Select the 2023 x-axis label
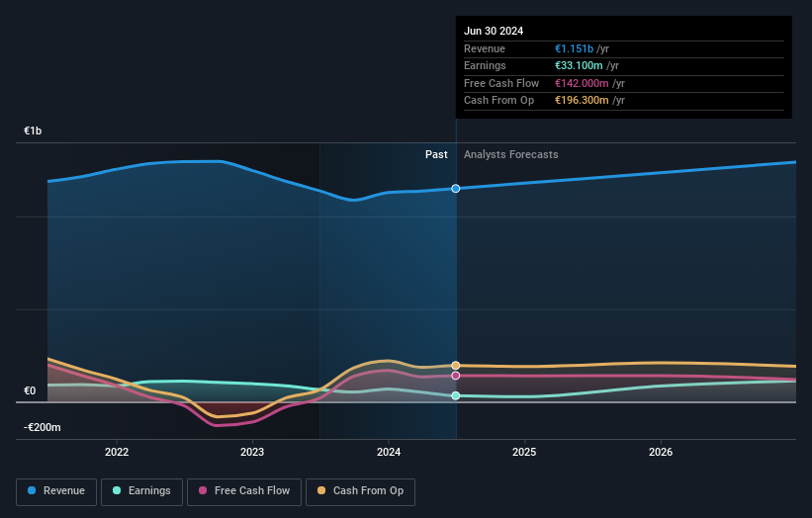Viewport: 812px width, 518px height. click(252, 452)
